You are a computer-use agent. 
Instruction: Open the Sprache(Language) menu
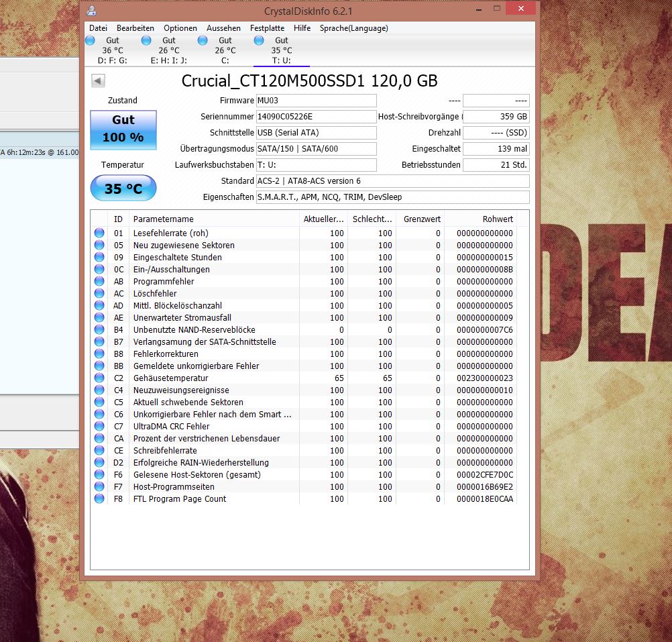354,28
